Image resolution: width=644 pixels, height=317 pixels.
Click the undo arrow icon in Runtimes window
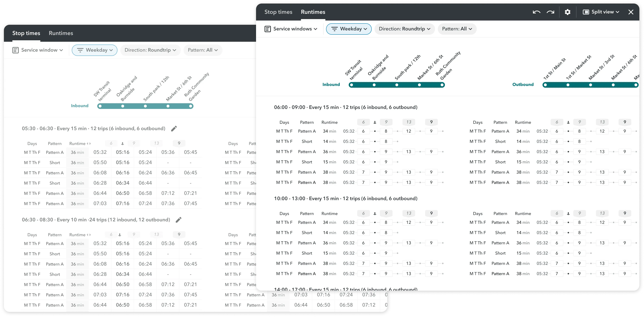coord(536,12)
